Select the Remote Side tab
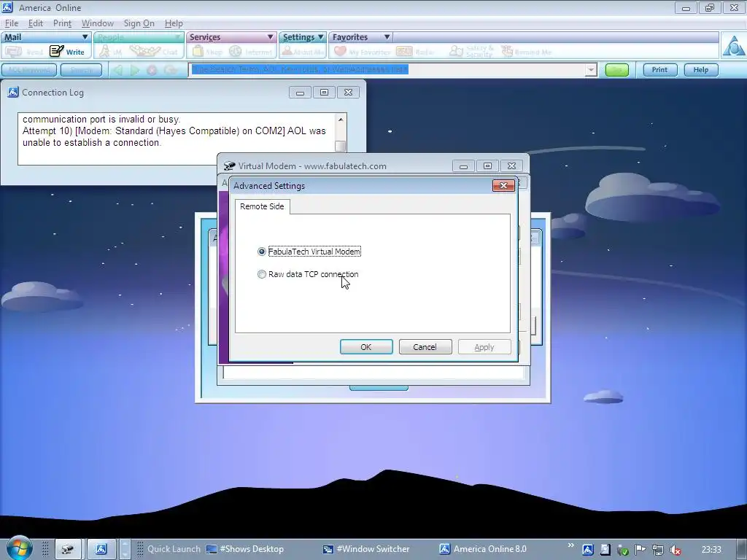The height and width of the screenshot is (560, 747). (262, 206)
